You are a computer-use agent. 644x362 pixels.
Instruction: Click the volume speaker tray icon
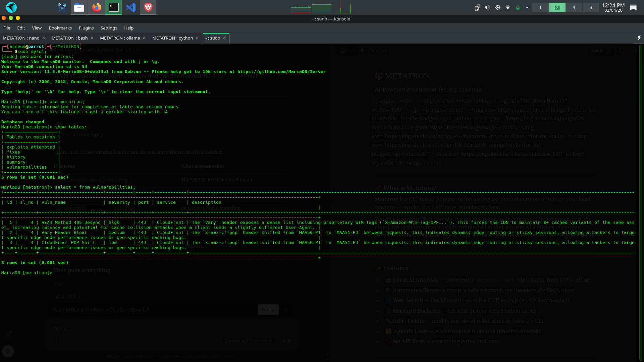(x=487, y=7)
